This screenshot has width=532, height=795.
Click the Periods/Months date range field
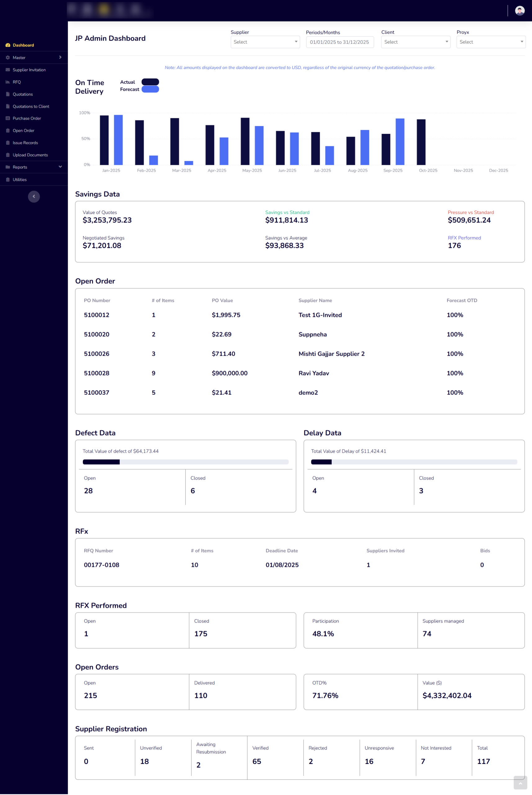(x=340, y=42)
